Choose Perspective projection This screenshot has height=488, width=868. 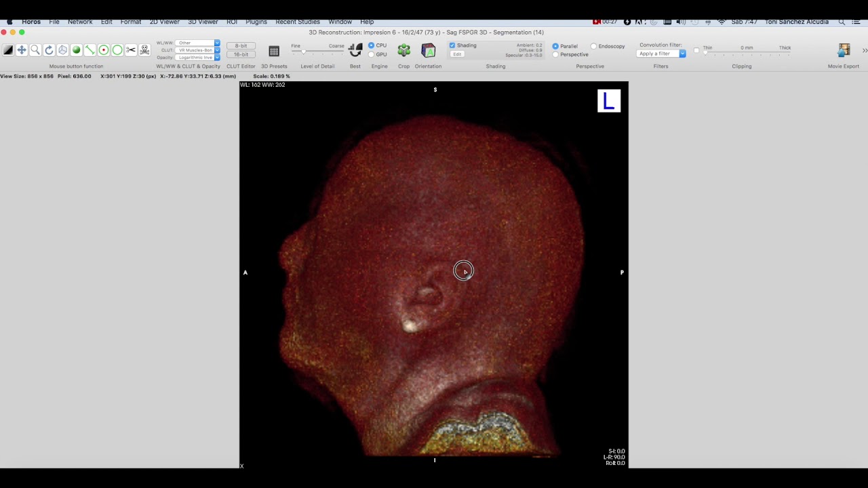point(555,54)
